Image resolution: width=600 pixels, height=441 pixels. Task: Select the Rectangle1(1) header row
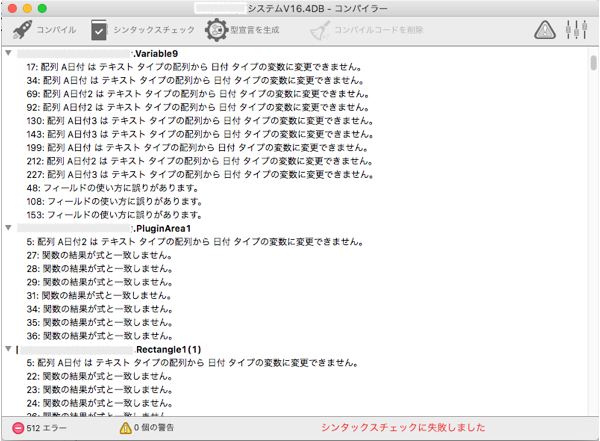click(295, 350)
